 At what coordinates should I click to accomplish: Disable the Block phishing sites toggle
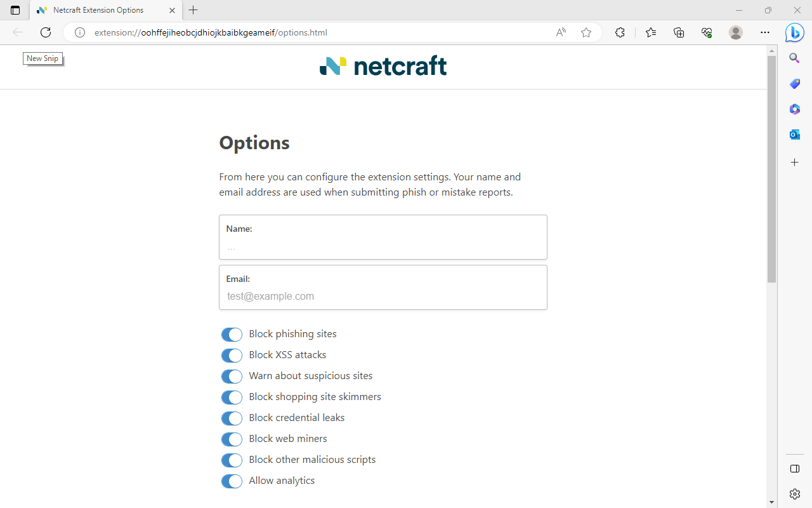pos(232,335)
